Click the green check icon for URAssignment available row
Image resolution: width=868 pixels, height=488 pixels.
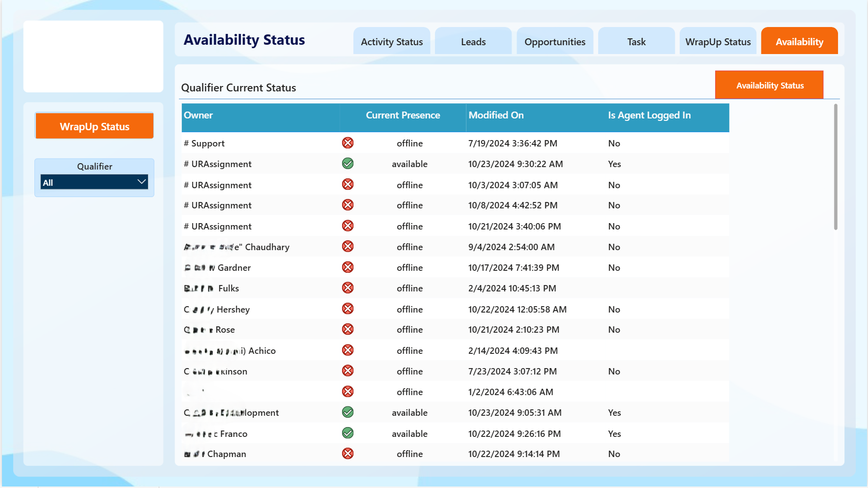[x=347, y=164]
